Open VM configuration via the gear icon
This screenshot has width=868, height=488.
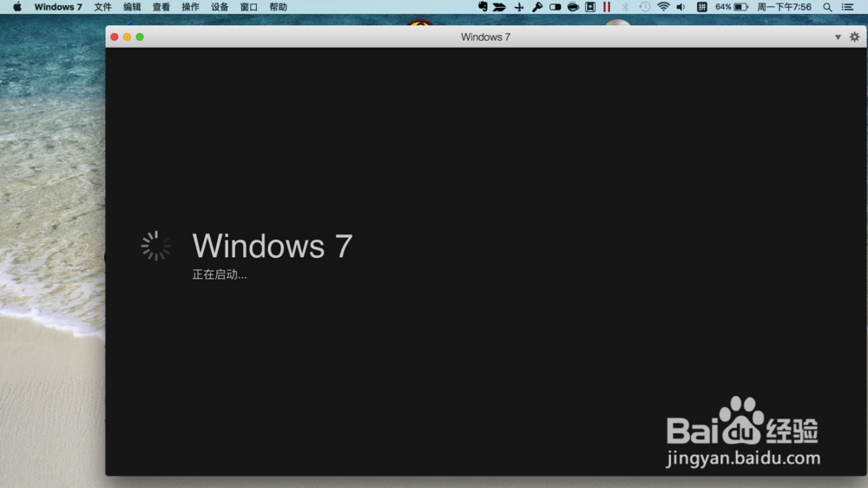tap(855, 36)
